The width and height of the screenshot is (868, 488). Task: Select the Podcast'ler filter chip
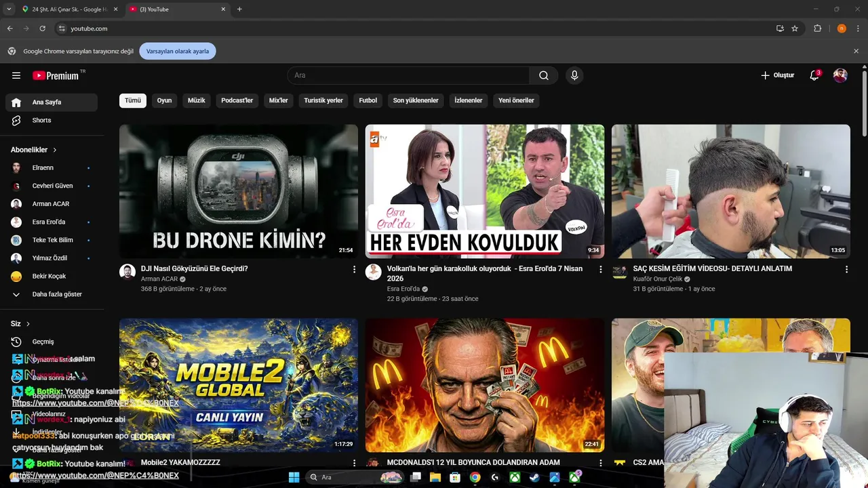pos(237,100)
